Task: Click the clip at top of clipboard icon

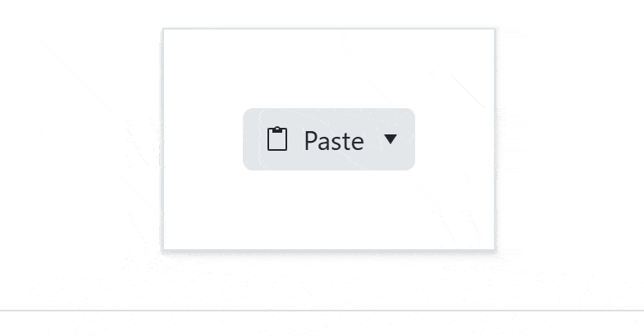Action: (277, 129)
